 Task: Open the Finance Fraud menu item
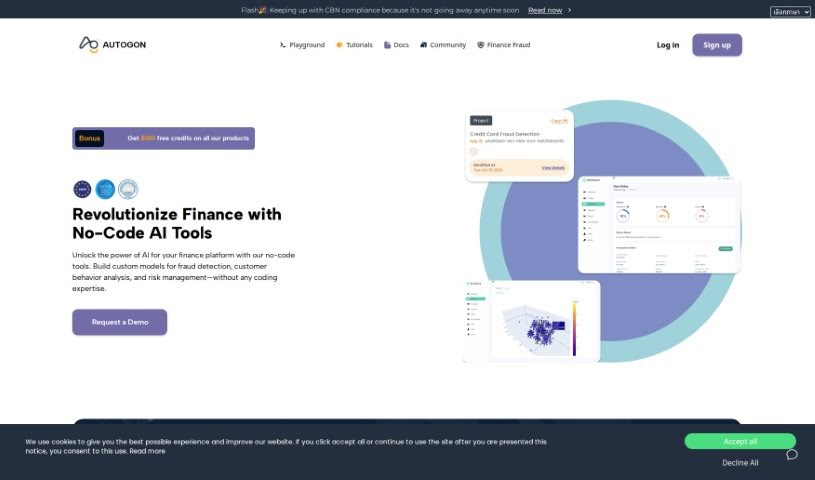504,45
